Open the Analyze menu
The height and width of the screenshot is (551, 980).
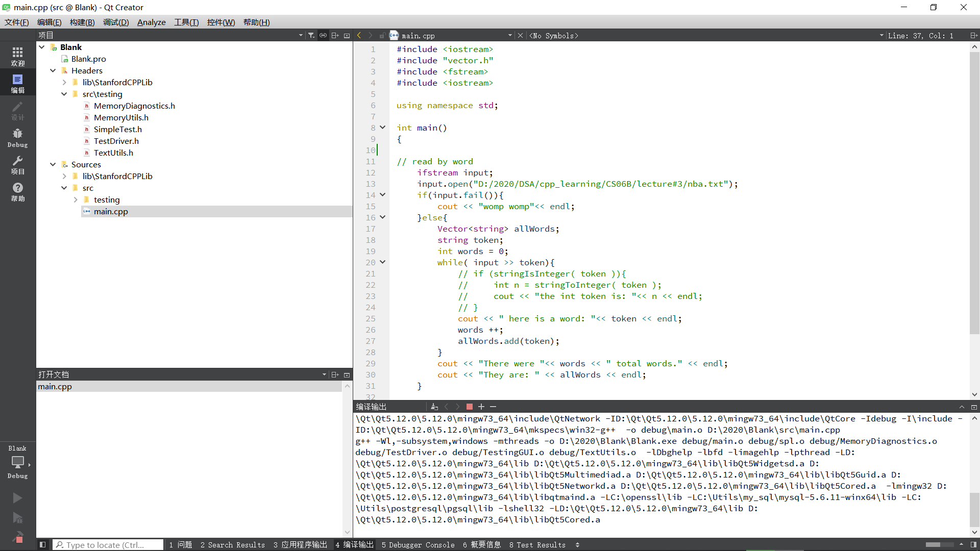click(151, 22)
